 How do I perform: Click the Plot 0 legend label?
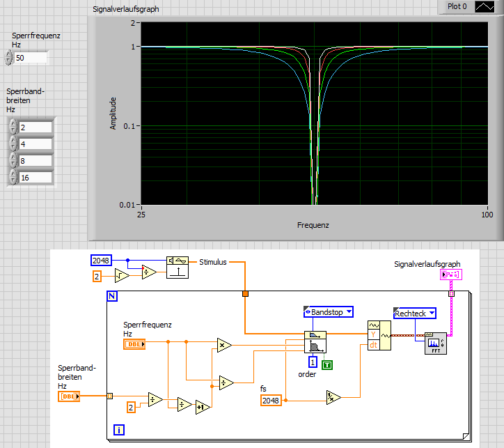457,6
